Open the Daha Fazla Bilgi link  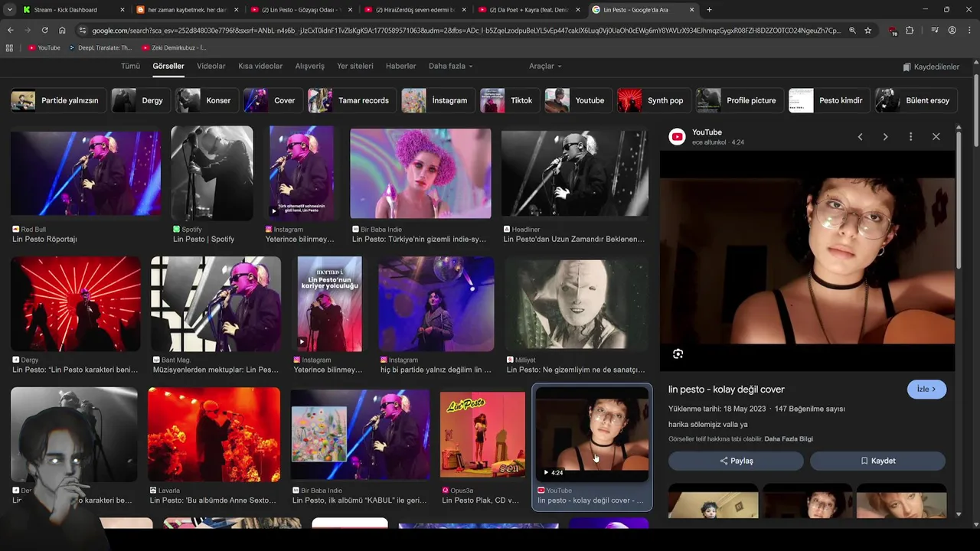[789, 439]
